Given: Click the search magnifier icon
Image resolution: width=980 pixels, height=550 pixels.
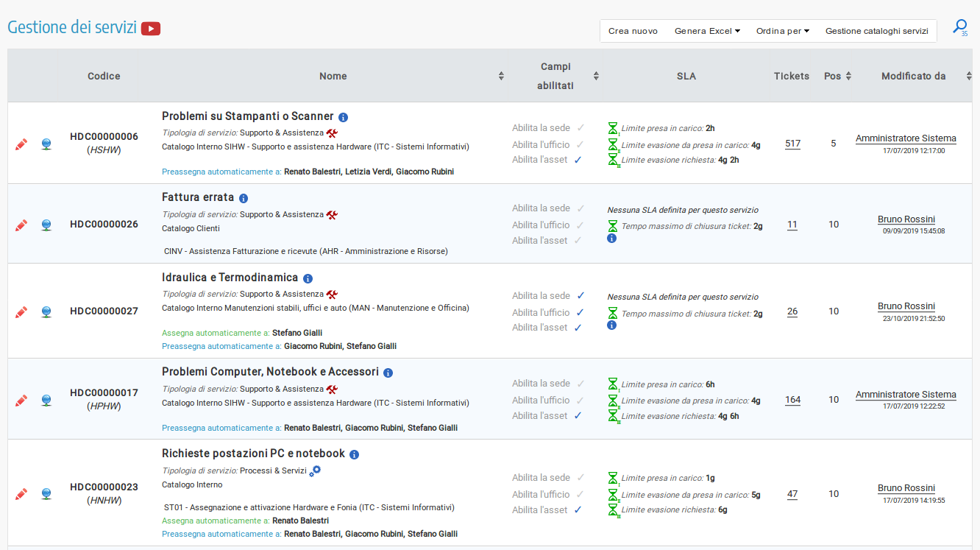Looking at the screenshot, I should (x=959, y=27).
